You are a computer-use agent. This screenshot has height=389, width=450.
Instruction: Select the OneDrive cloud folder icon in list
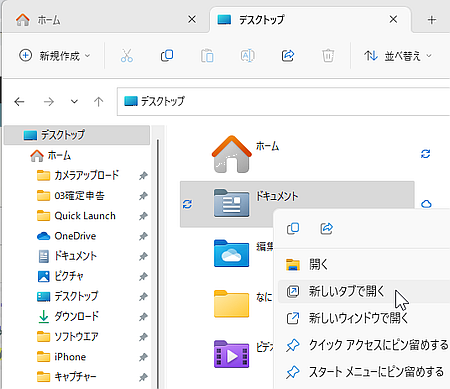pyautogui.click(x=231, y=253)
